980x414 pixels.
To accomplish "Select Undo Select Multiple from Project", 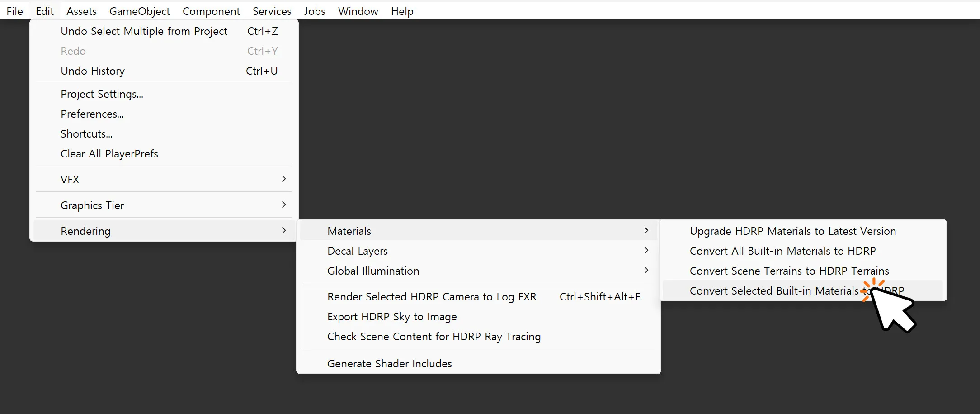I will click(144, 31).
